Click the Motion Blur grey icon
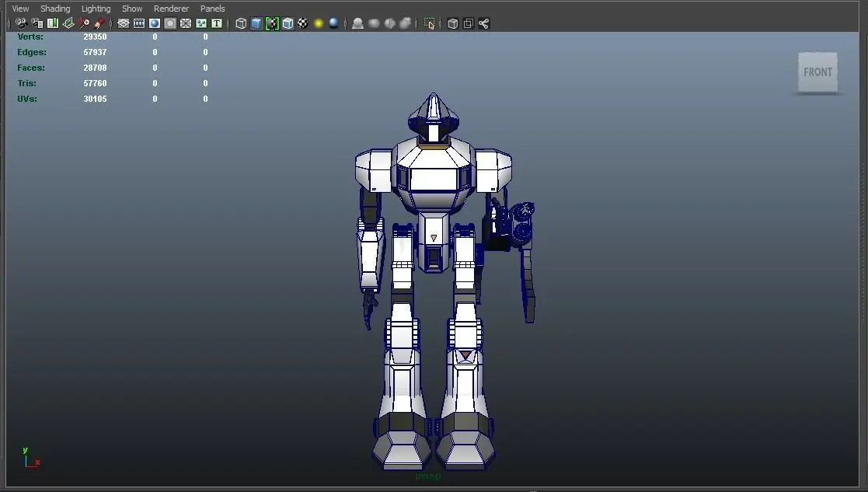 374,23
